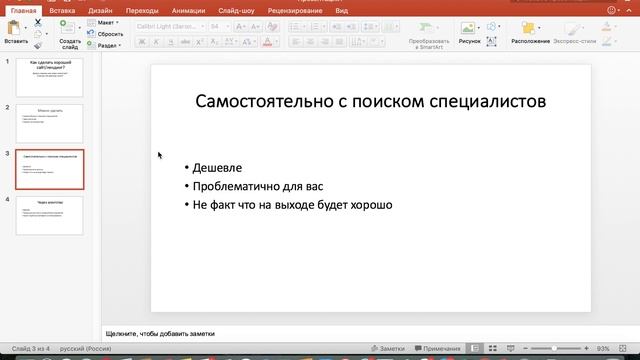Apply superscript X² formatting
The image size is (640, 360).
click(x=200, y=42)
